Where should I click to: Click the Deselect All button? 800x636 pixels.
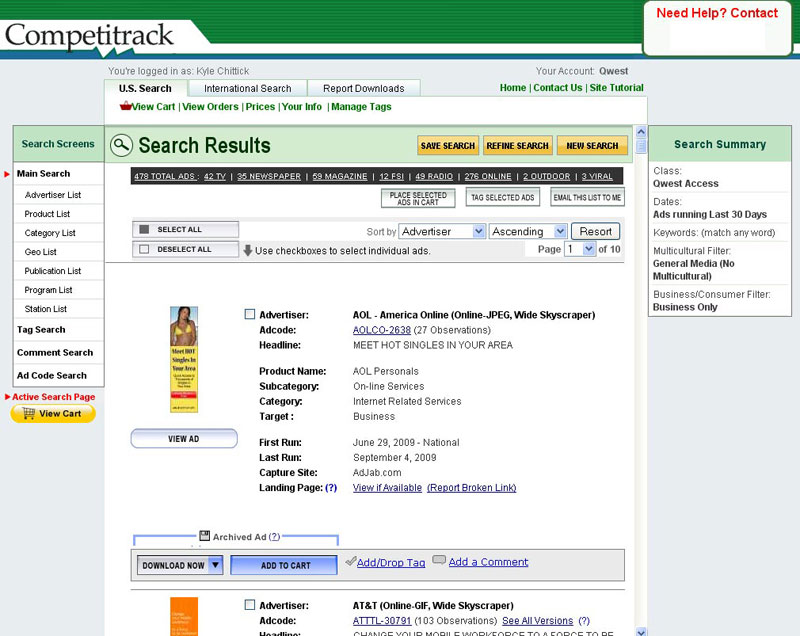click(x=185, y=249)
